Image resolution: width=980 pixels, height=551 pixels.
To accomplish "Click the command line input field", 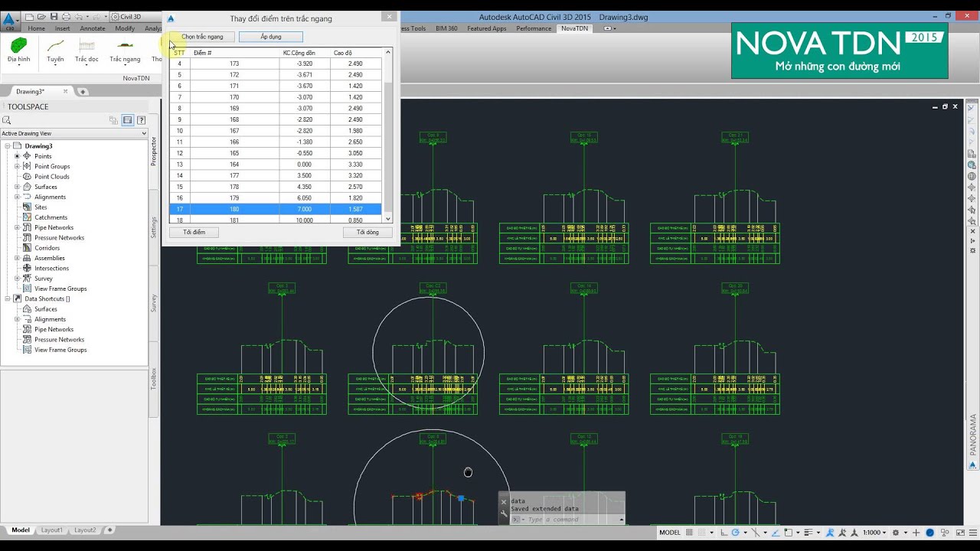I will pos(571,520).
